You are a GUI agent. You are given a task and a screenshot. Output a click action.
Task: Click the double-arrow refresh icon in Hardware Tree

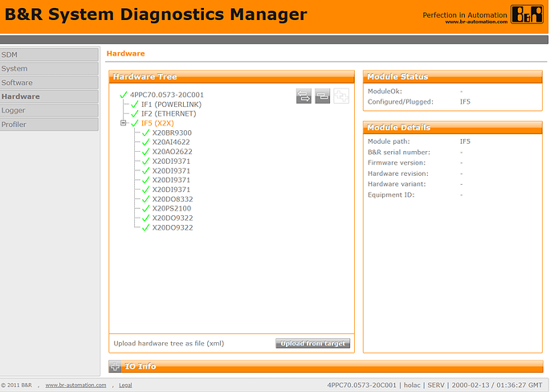303,96
